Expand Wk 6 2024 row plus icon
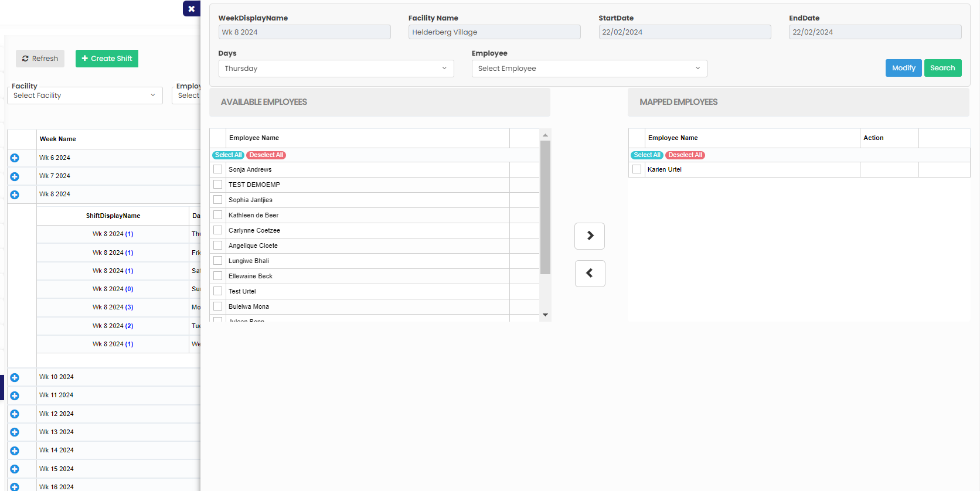 click(15, 158)
